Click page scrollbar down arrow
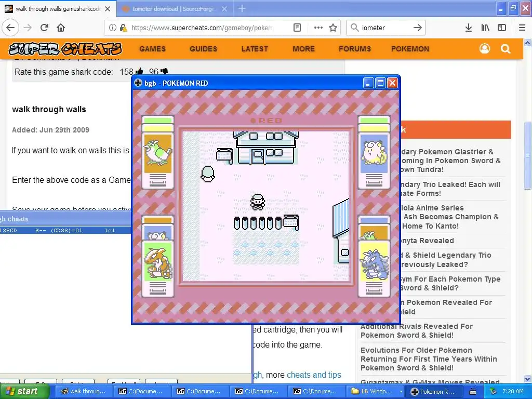Viewport: 532px width, 399px height. (527, 379)
